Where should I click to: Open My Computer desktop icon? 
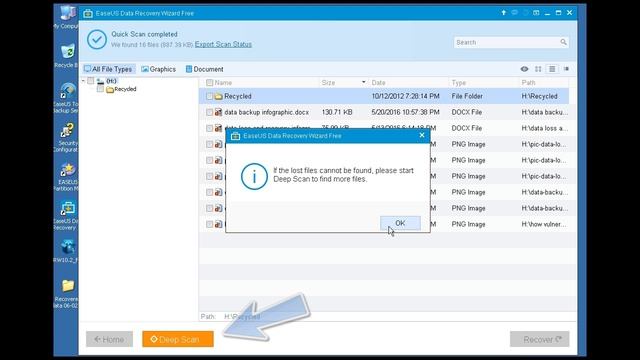click(x=67, y=17)
